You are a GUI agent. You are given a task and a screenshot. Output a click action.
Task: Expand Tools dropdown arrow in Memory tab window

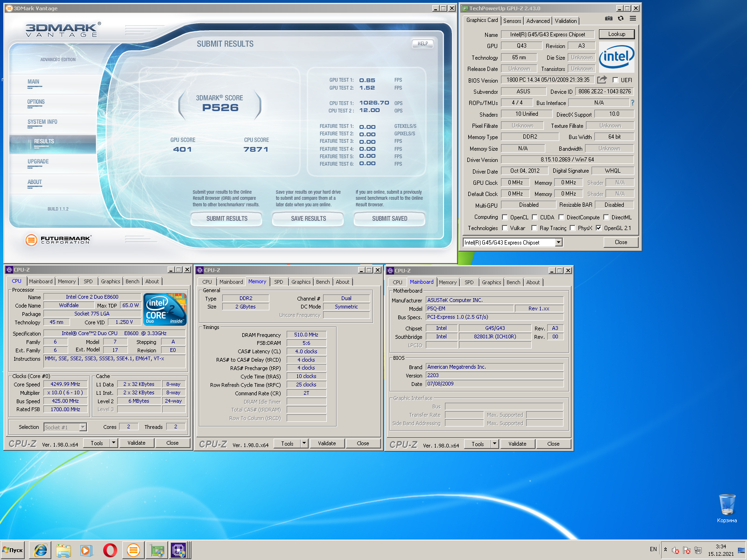point(304,443)
